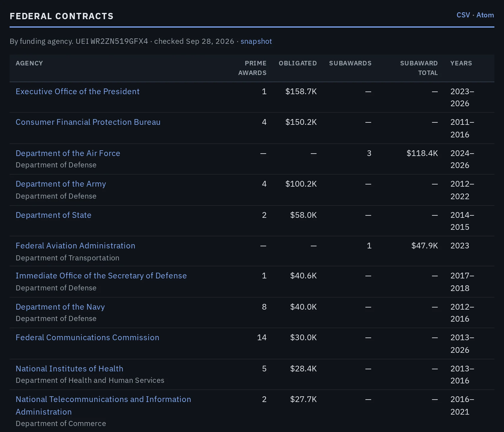Open Federal Communications Commission agency

(87, 337)
